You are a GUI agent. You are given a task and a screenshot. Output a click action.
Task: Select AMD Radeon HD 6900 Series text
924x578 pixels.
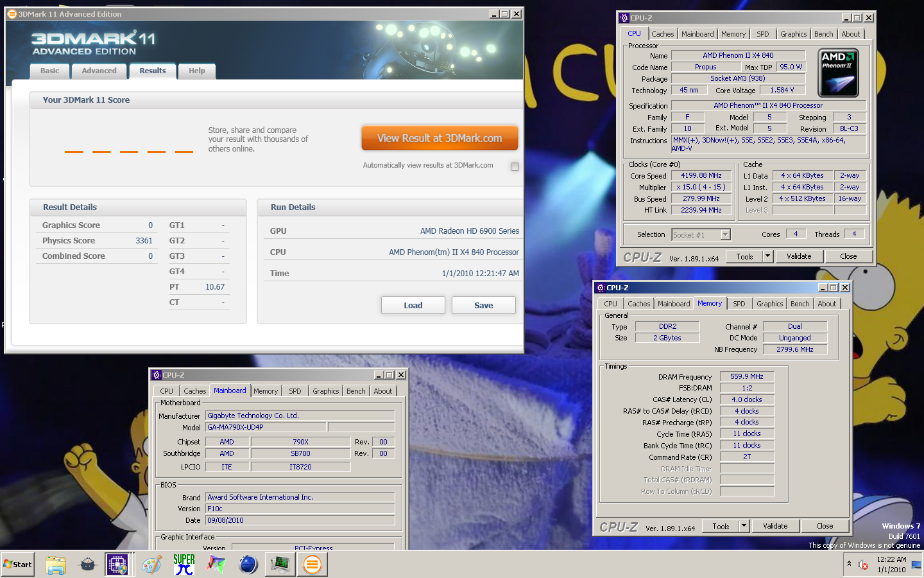click(x=470, y=231)
